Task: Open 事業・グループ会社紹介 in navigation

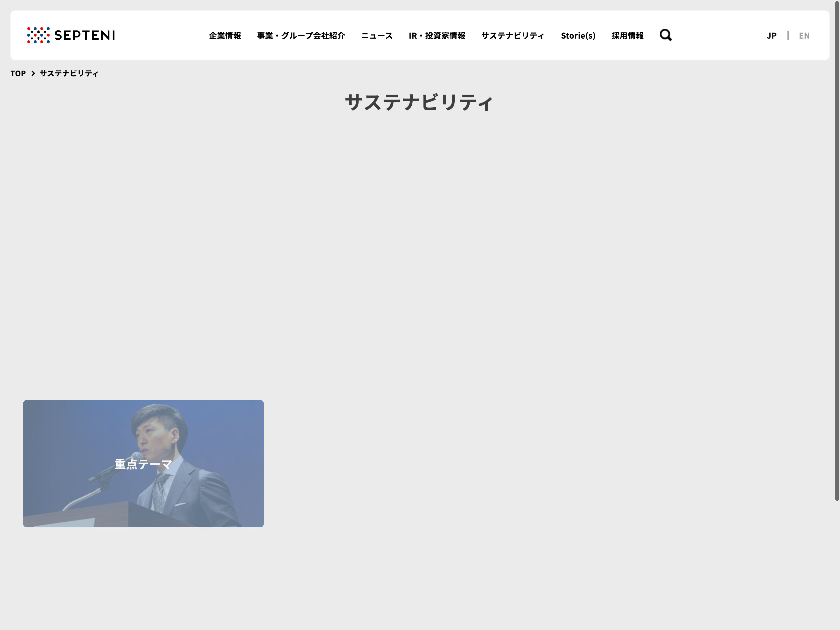Action: click(x=301, y=36)
